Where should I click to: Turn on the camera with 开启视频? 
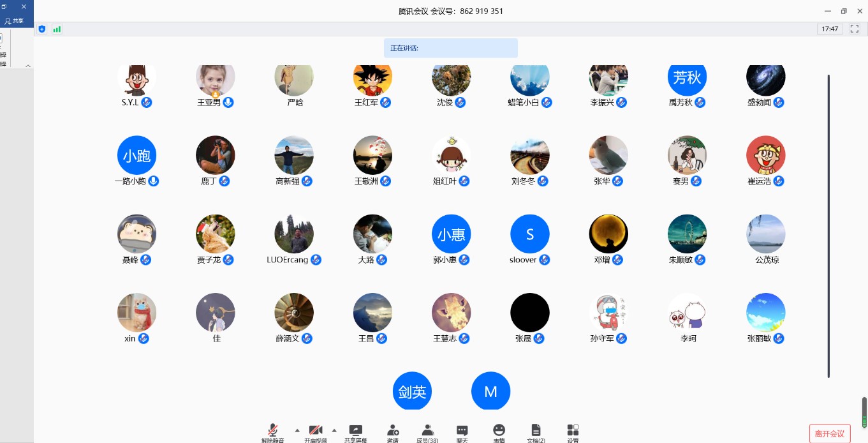pos(316,431)
